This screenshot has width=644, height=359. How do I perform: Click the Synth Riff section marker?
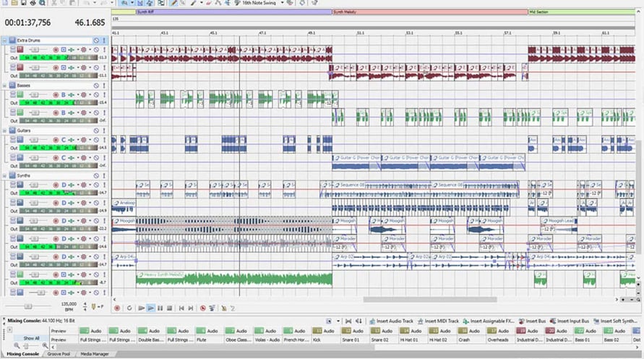(x=233, y=12)
